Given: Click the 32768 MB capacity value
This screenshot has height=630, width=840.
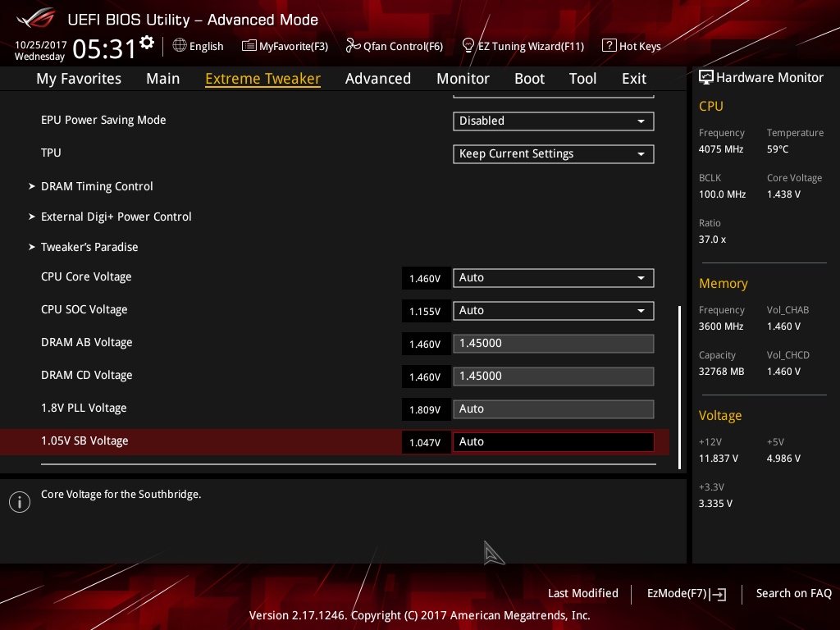Looking at the screenshot, I should [x=722, y=372].
